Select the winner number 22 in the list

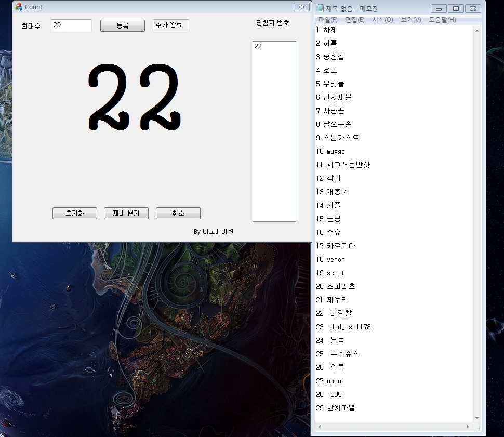pos(258,46)
